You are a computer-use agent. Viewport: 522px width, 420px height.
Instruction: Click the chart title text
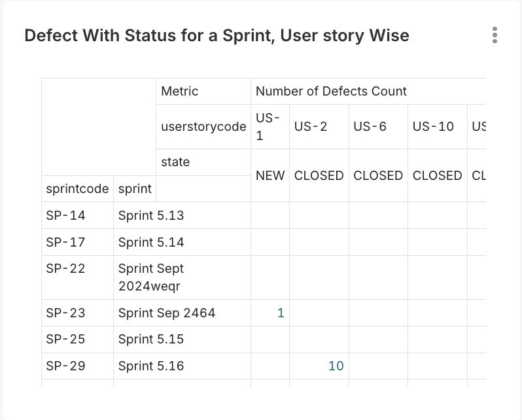click(x=217, y=35)
